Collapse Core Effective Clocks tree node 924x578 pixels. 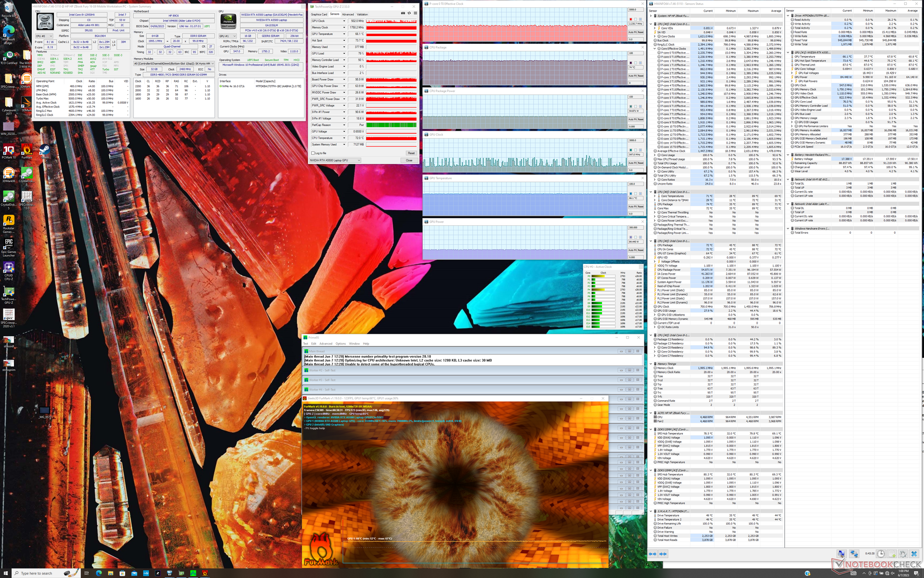654,49
